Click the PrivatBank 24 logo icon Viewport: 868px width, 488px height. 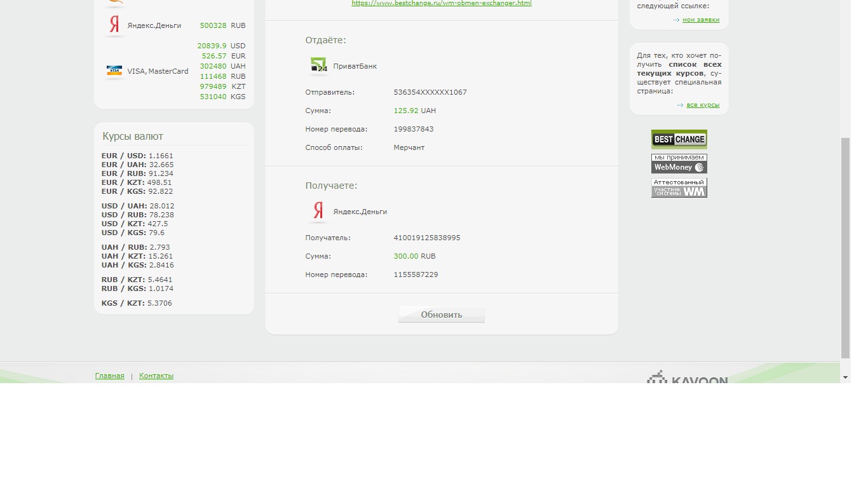[x=318, y=65]
